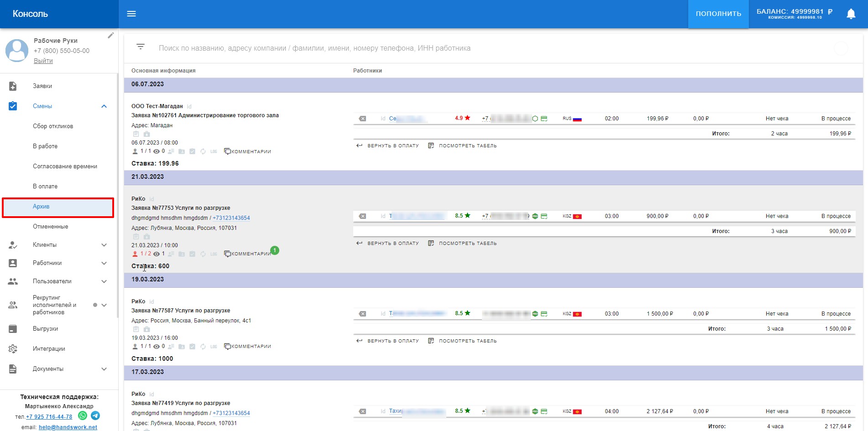Click refresh icon for request №102761

[x=203, y=151]
